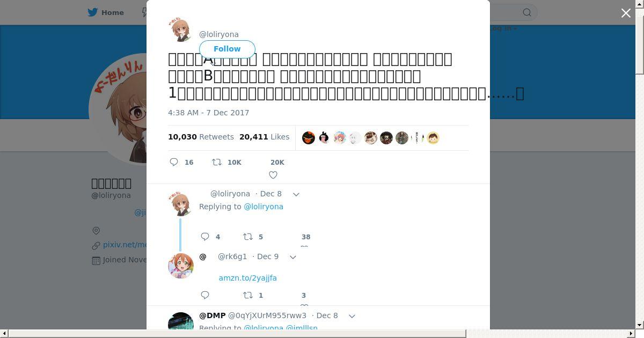Screen dimensions: 644x338
Task: Click the reply icon under main tweet
Action: 174,162
